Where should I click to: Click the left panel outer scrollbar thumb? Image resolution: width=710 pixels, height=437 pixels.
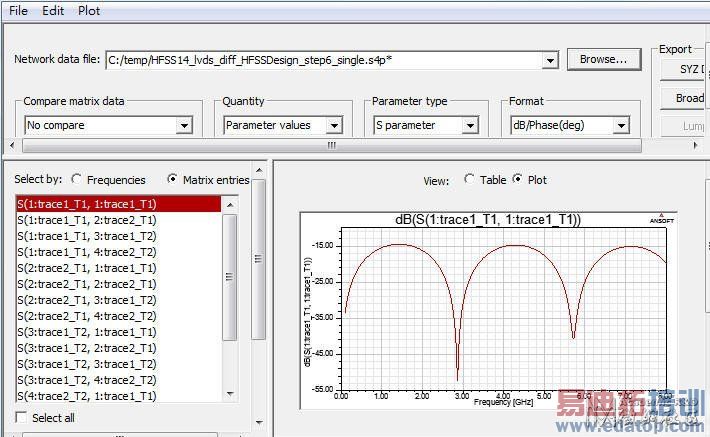pyautogui.click(x=259, y=259)
